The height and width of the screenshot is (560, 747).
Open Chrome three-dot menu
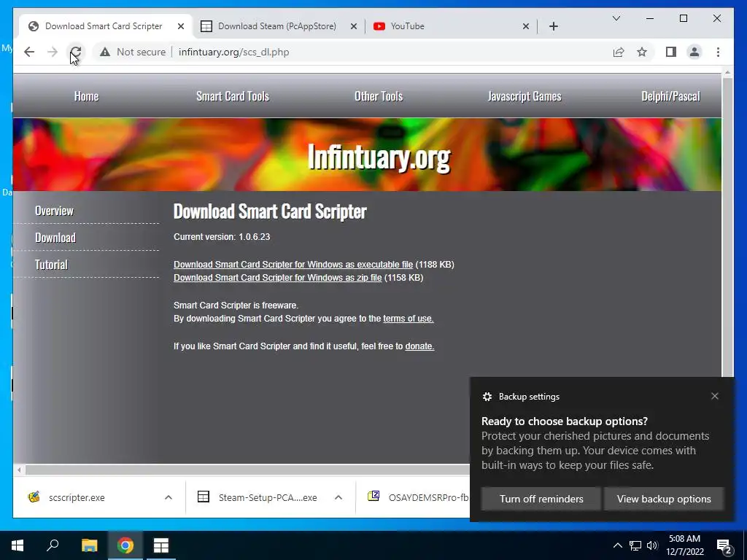pos(718,52)
